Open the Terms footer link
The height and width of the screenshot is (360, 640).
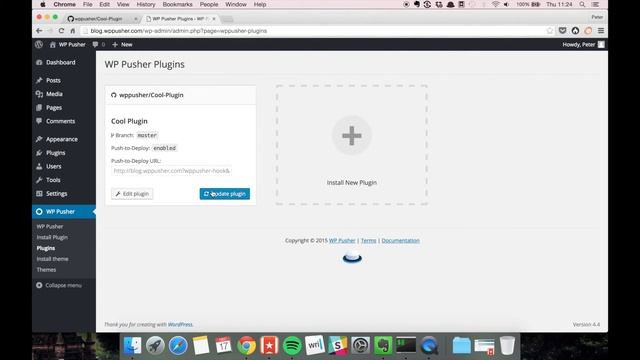pyautogui.click(x=368, y=240)
